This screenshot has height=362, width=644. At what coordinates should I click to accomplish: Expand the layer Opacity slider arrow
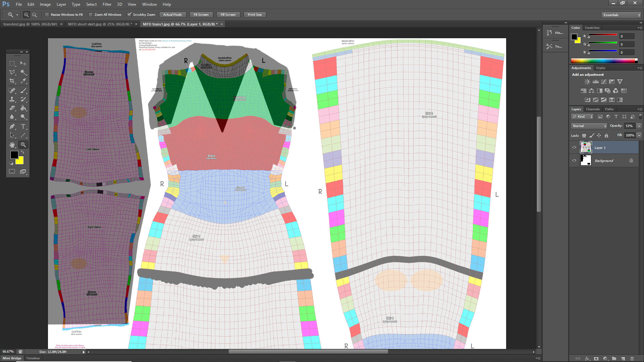coord(639,126)
